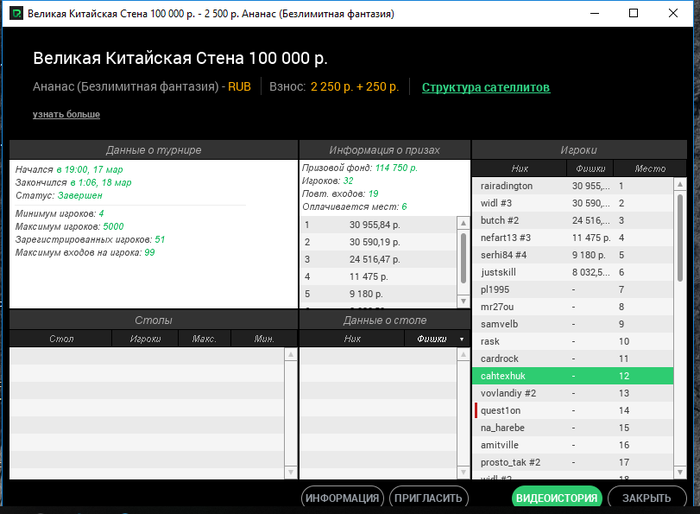Screen dimensions: 700x514
Task: Select highlighted player cahtexhuk row
Action: point(572,376)
